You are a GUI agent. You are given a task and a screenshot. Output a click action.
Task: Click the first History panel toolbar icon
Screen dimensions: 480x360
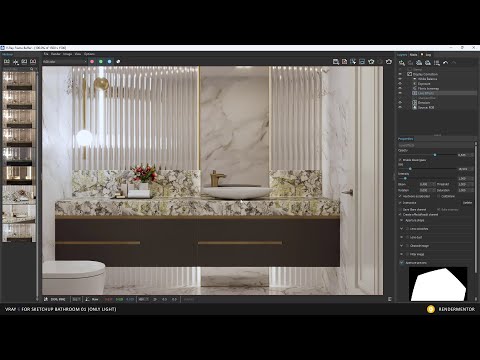tap(7, 62)
